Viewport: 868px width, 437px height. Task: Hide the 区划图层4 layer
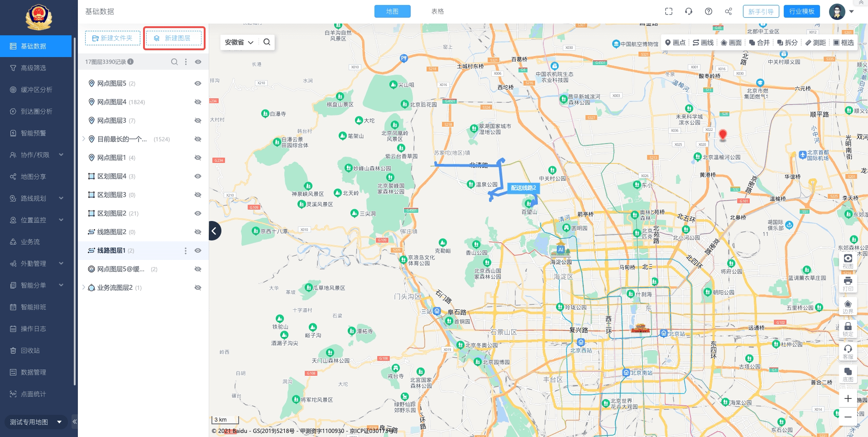click(198, 176)
